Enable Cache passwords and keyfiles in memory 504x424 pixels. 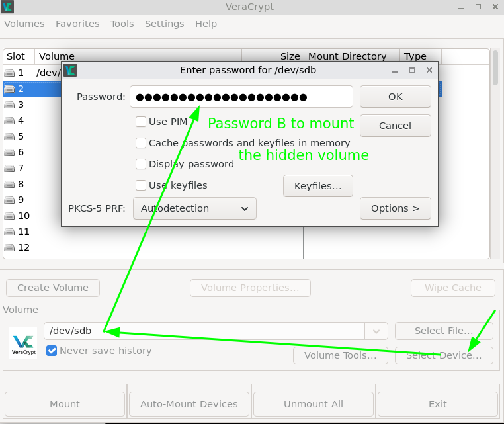[141, 143]
